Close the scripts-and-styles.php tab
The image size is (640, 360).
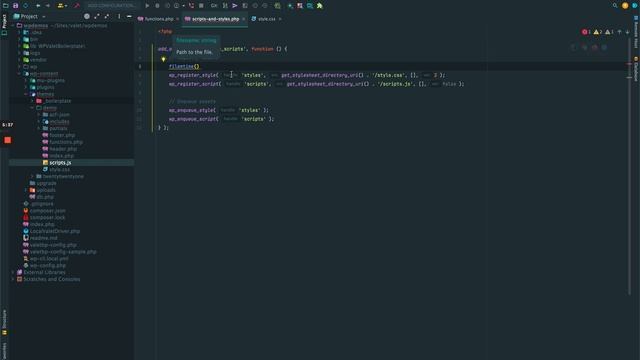[244, 19]
